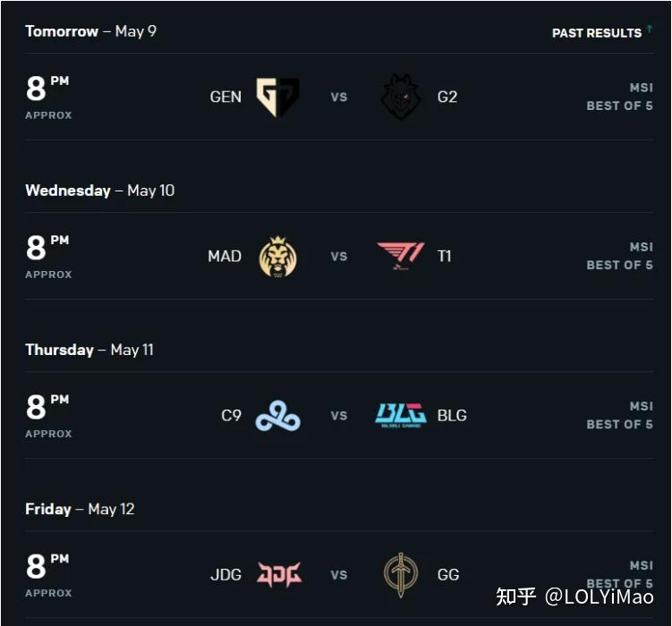This screenshot has height=626, width=672.
Task: Select the T1 team name text
Action: click(445, 257)
